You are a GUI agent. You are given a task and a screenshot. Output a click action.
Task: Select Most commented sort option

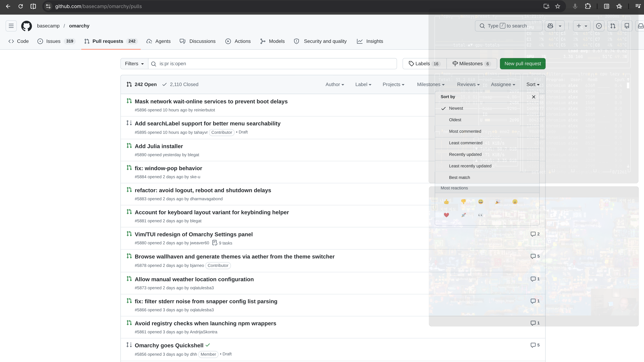coord(487,131)
